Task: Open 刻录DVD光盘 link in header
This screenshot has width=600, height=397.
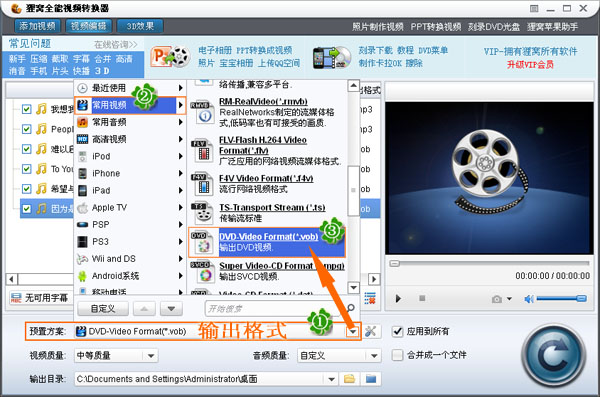Action: (x=494, y=27)
